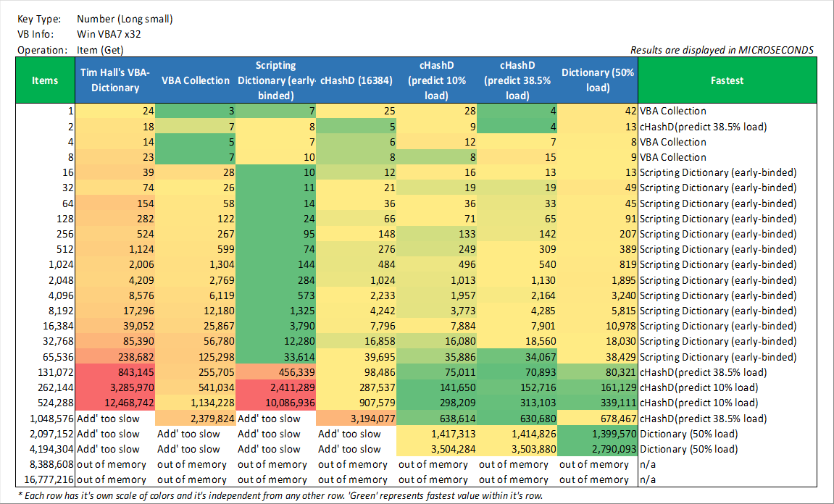Select the 'VBA Collection' column header

pyautogui.click(x=195, y=80)
